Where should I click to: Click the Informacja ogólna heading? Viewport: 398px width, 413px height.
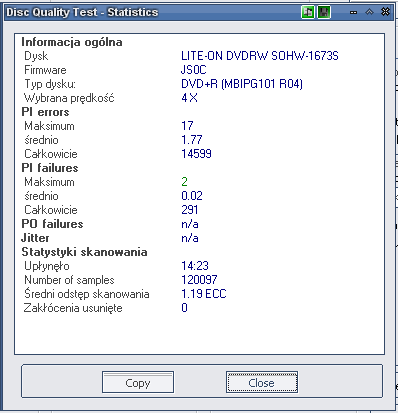[72, 42]
